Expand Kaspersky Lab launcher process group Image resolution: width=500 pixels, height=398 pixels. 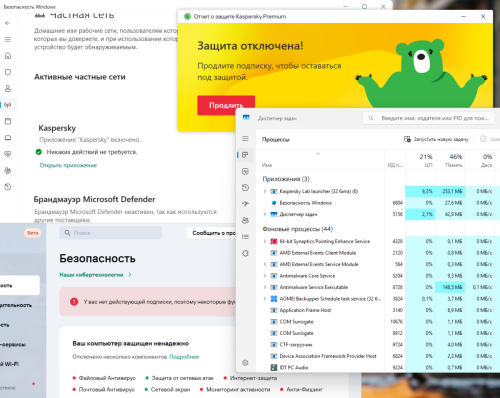coord(265,191)
